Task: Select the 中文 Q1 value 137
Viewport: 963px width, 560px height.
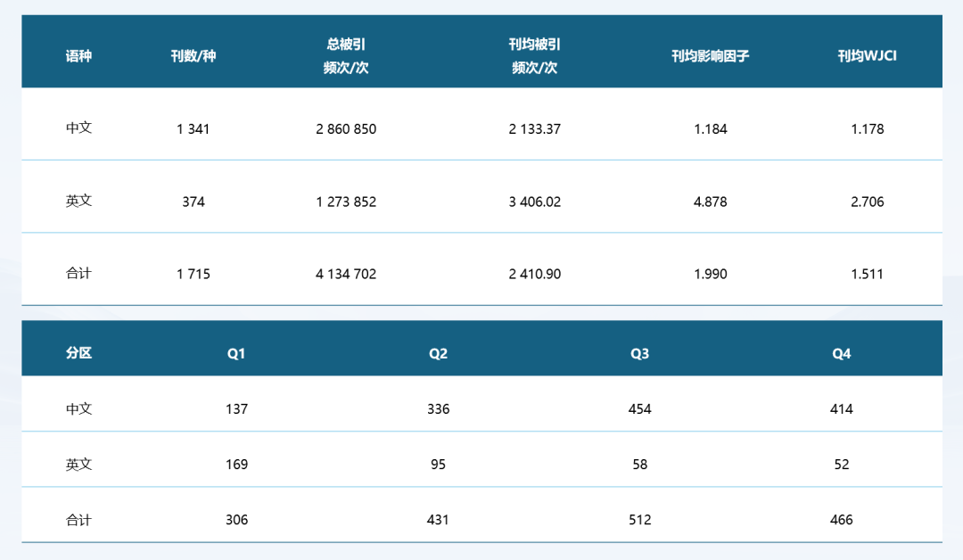Action: (x=236, y=409)
